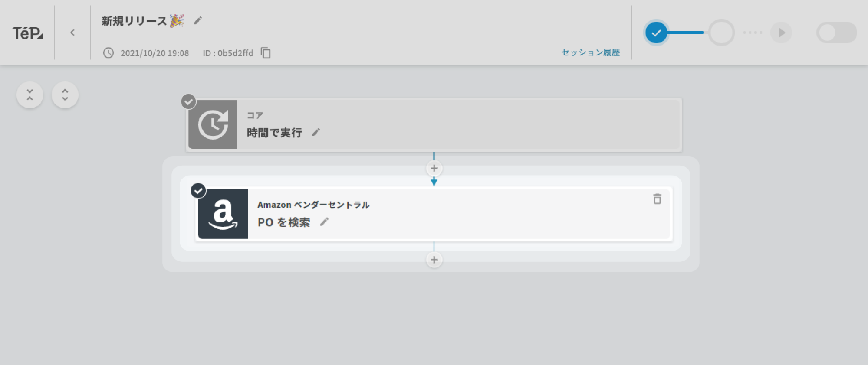The height and width of the screenshot is (365, 868).
Task: Click the completed first step checkmark circle
Action: coord(656,33)
